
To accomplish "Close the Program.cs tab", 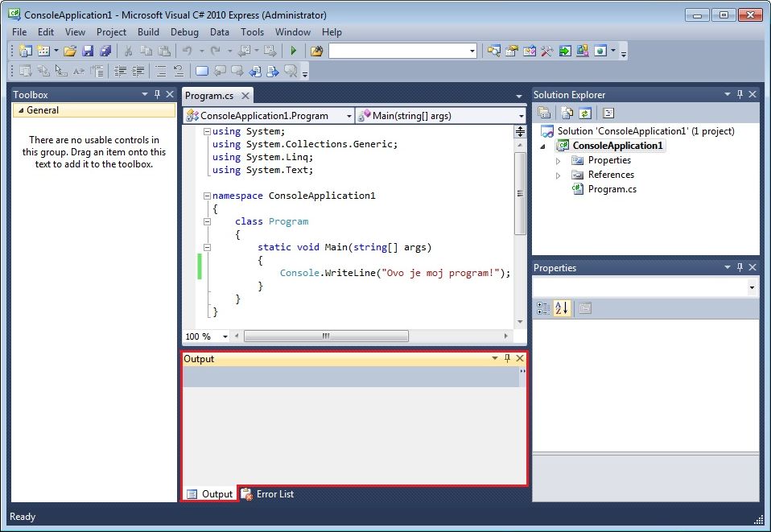I will (245, 96).
